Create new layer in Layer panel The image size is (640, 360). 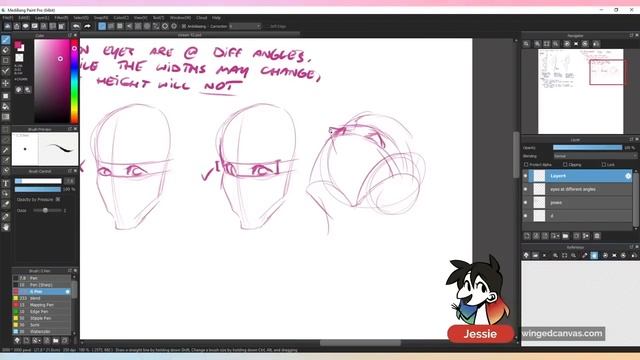point(527,236)
